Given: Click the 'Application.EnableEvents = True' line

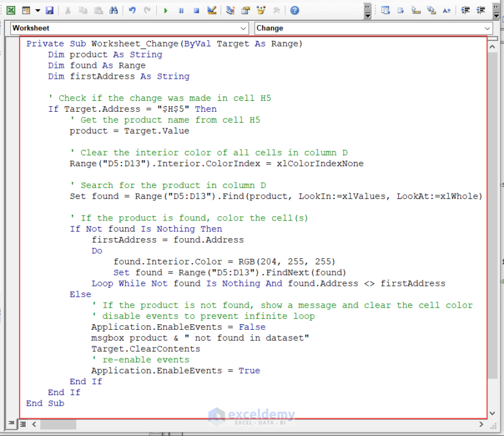Looking at the screenshot, I should [x=176, y=371].
